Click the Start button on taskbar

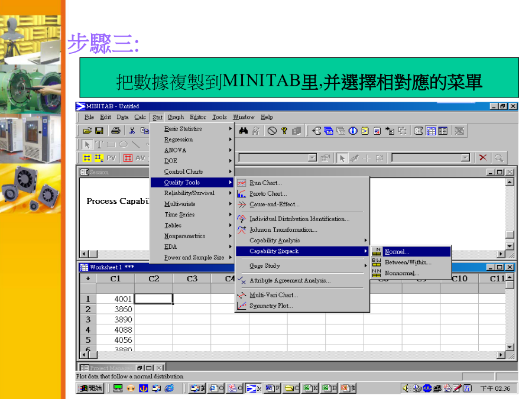pyautogui.click(x=90, y=388)
